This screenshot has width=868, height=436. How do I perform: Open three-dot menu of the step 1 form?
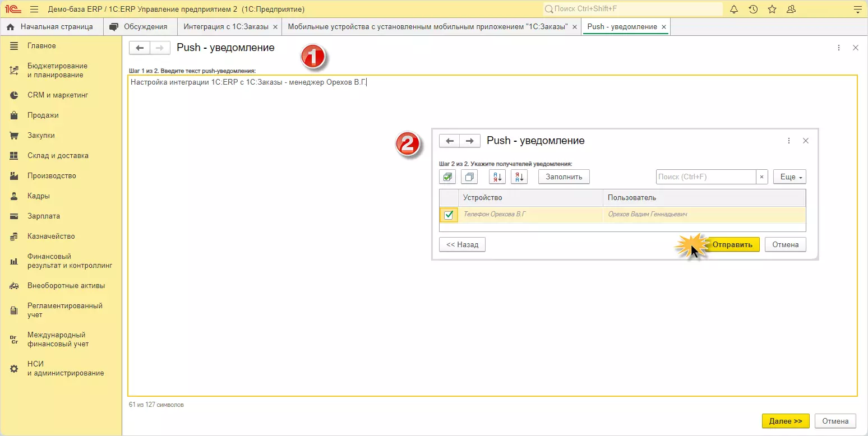[839, 48]
